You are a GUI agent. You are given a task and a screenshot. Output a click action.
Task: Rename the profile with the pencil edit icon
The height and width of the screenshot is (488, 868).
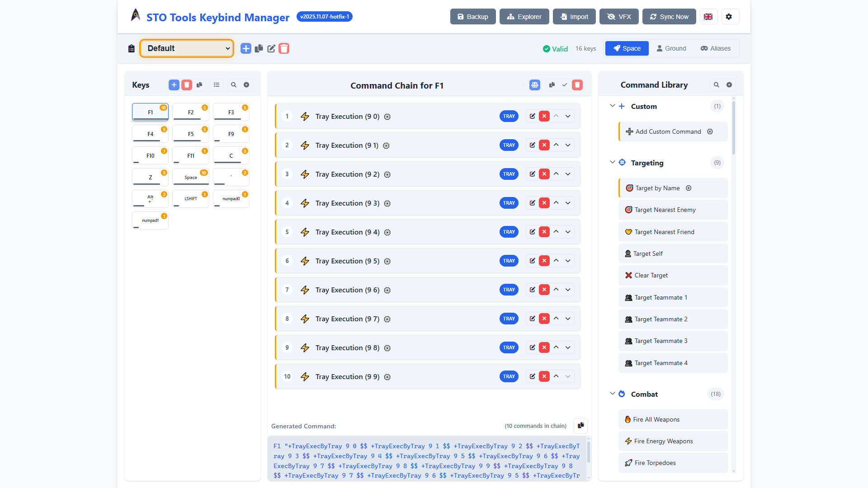click(x=271, y=48)
